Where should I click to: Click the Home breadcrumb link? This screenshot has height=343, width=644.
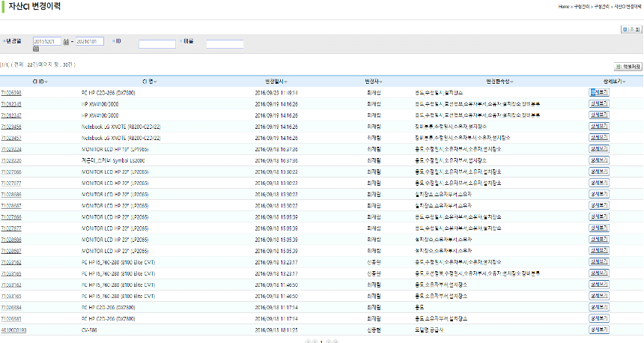click(x=564, y=6)
